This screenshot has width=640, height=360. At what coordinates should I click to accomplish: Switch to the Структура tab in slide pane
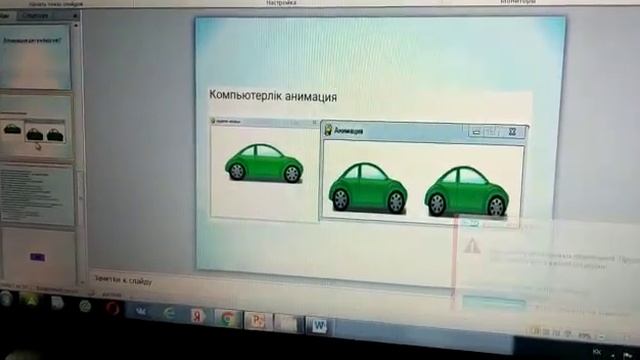pyautogui.click(x=36, y=16)
